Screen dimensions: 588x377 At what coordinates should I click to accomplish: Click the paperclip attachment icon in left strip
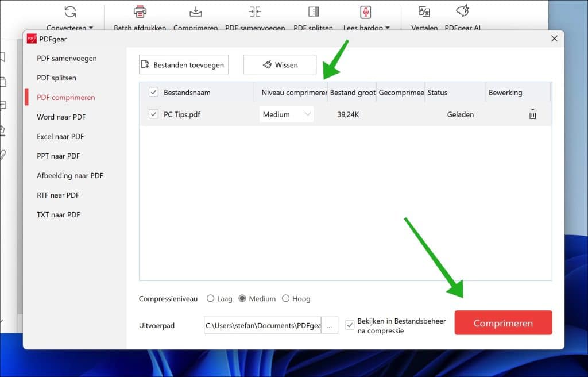point(3,155)
